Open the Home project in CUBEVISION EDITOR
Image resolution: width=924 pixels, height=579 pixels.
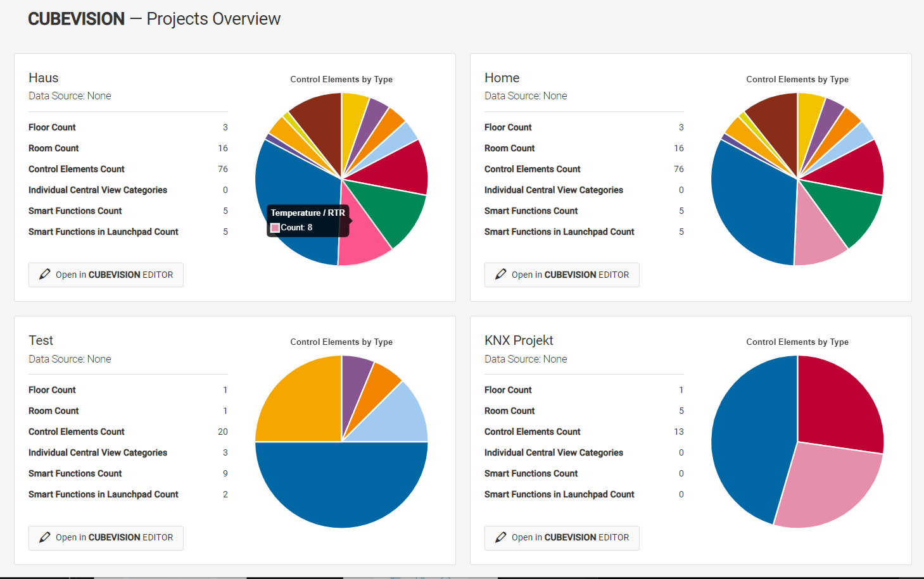pos(562,275)
